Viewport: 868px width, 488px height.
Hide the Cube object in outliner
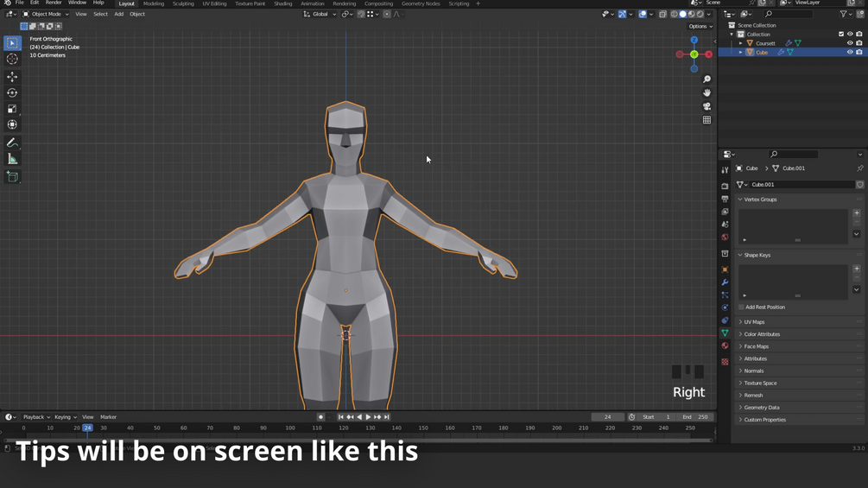point(850,52)
